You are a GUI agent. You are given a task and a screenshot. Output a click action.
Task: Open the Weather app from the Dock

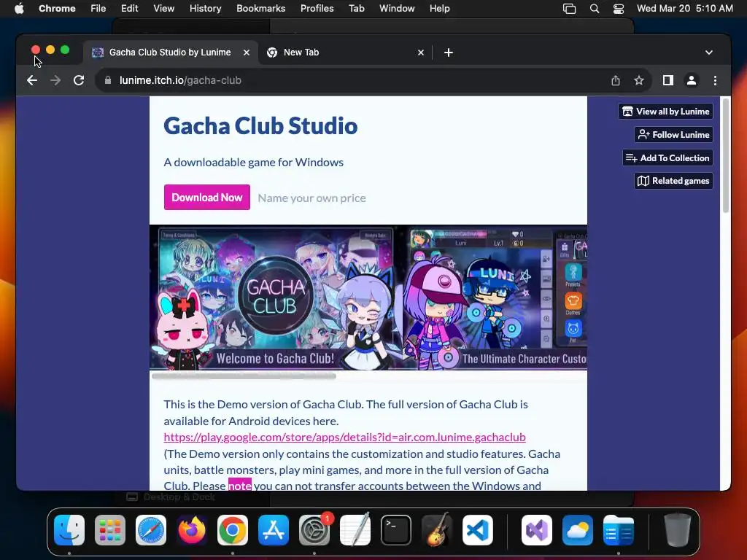578,530
